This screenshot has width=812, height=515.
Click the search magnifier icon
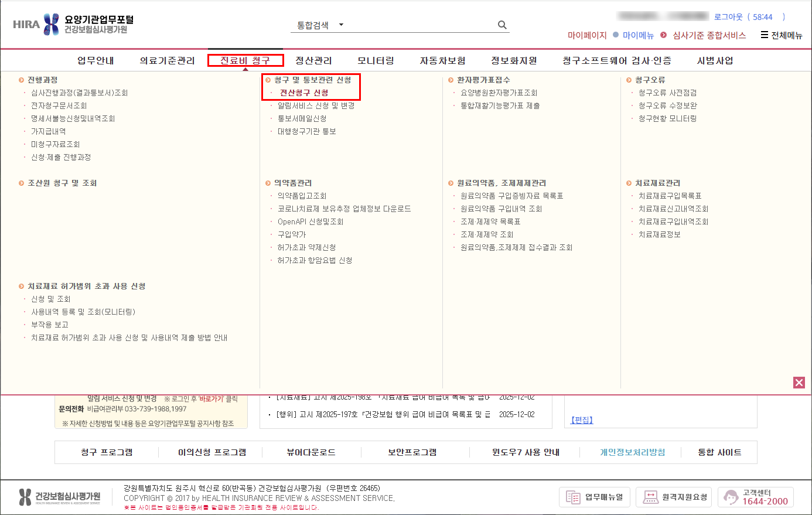click(502, 25)
